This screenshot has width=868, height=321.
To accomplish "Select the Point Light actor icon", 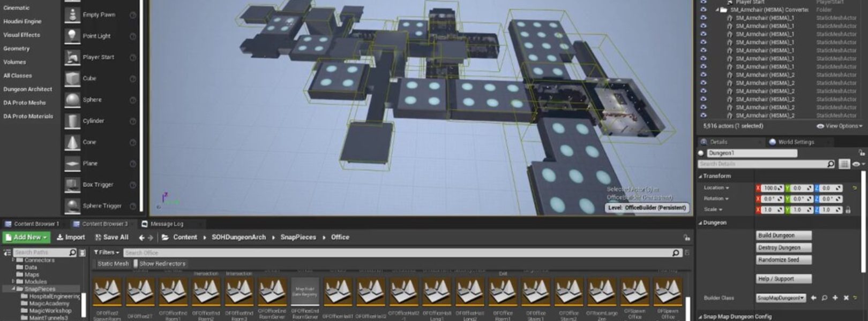I will point(72,36).
